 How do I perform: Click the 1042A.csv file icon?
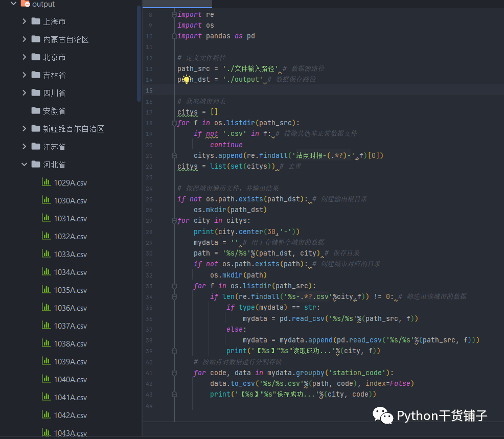tap(47, 415)
